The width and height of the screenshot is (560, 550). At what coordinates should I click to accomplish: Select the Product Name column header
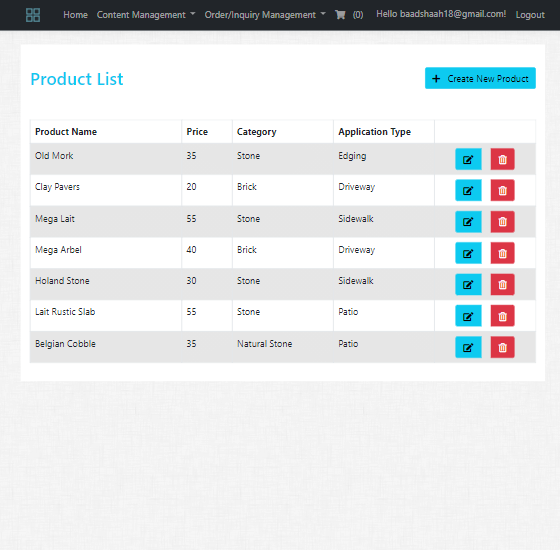66,132
